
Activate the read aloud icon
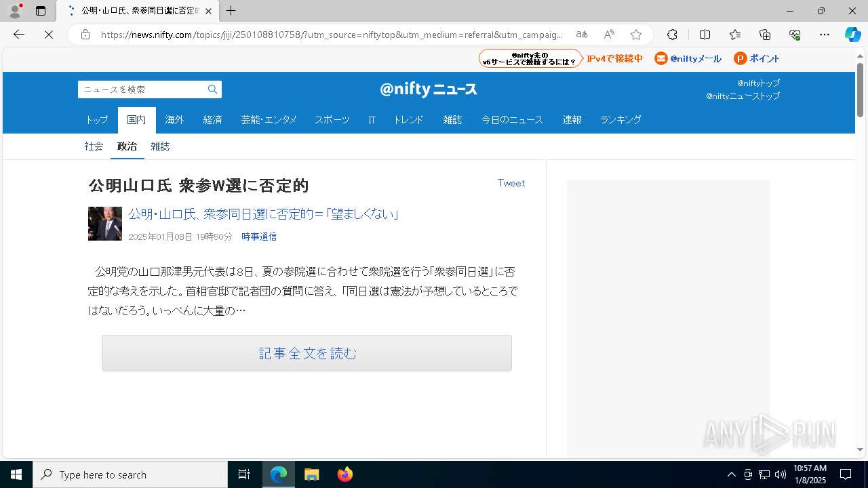(609, 35)
